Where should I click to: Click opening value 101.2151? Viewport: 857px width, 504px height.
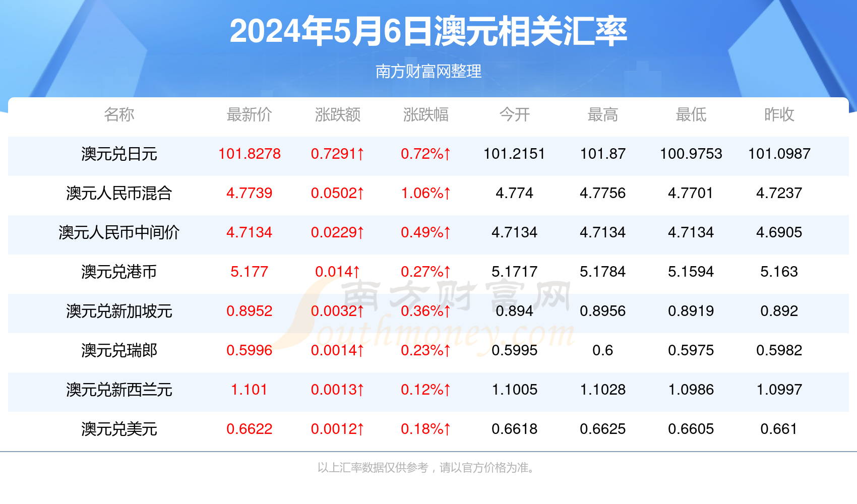click(x=514, y=154)
